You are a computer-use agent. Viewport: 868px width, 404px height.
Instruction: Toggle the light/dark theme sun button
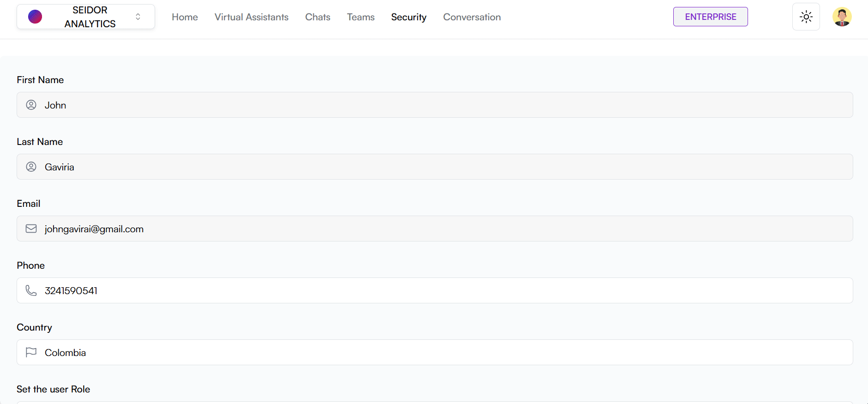[806, 17]
